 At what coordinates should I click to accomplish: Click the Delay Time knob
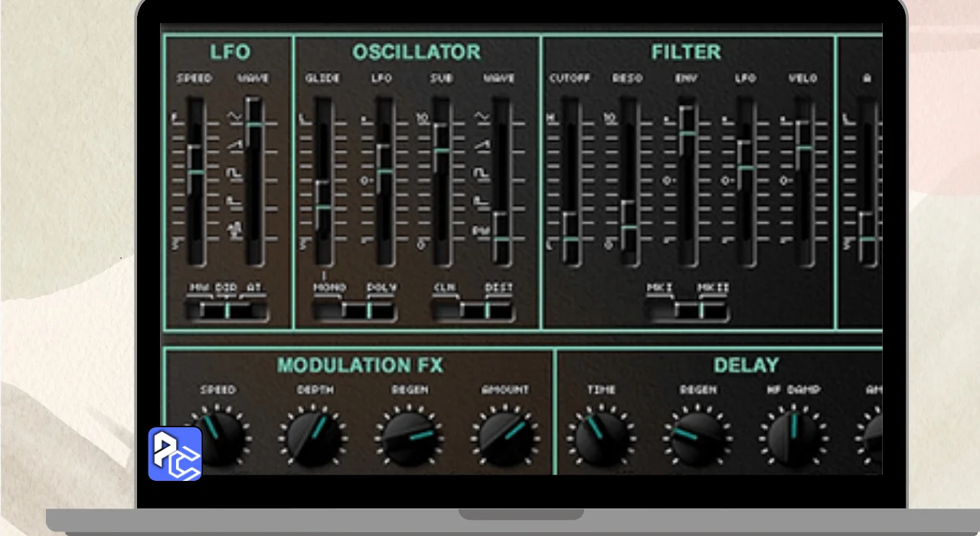602,437
